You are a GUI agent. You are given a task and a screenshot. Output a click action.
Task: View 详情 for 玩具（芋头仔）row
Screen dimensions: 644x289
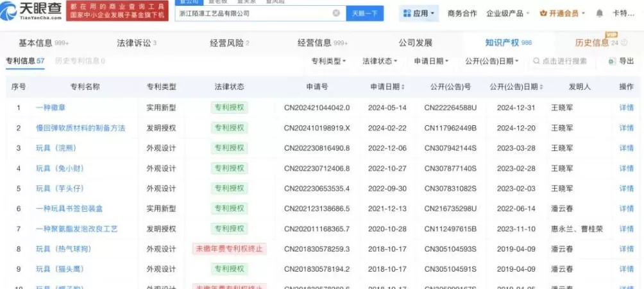[x=626, y=188]
